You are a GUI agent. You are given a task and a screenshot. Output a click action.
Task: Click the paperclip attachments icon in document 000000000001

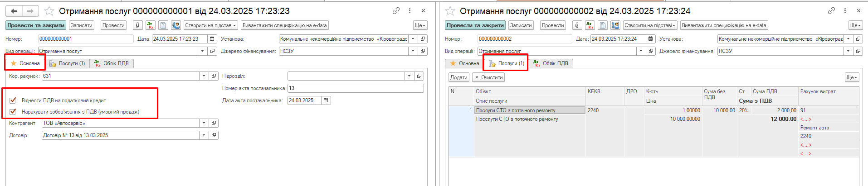click(x=137, y=25)
